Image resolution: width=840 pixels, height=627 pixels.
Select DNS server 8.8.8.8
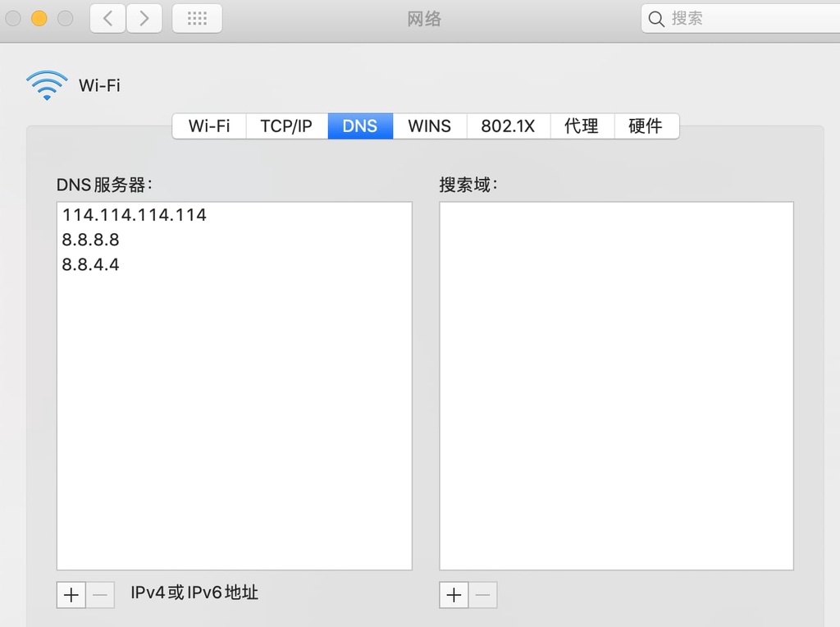point(90,240)
